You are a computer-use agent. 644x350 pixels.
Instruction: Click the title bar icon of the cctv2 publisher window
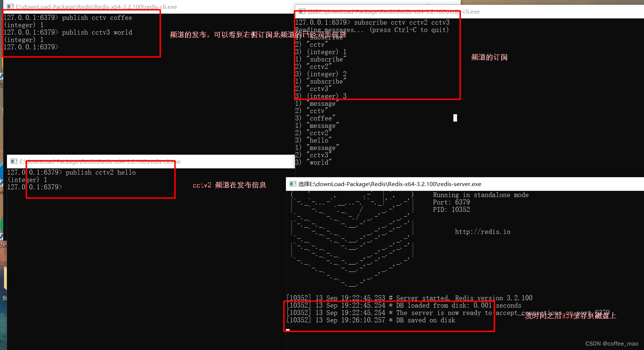coord(14,161)
